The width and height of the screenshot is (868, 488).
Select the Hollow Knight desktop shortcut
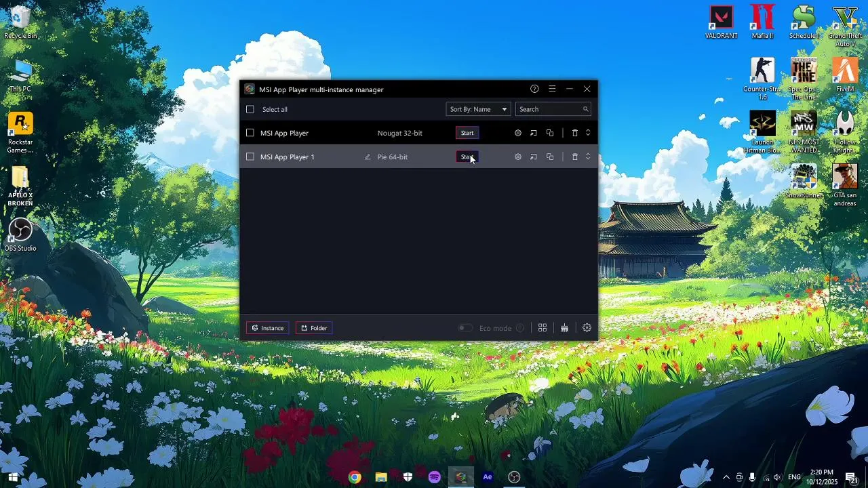(x=845, y=133)
